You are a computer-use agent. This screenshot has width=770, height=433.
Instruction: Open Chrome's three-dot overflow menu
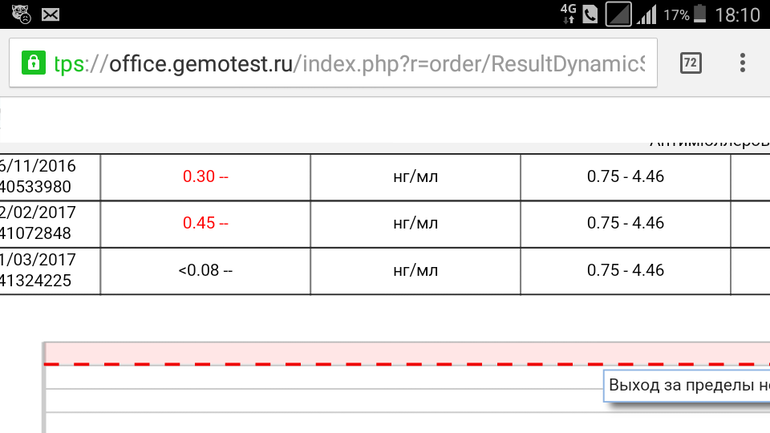coord(742,63)
